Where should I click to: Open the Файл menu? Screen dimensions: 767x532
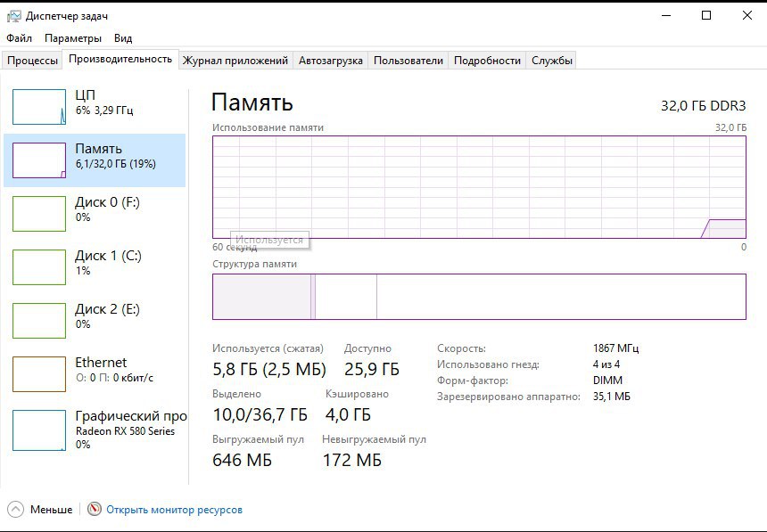(x=19, y=38)
